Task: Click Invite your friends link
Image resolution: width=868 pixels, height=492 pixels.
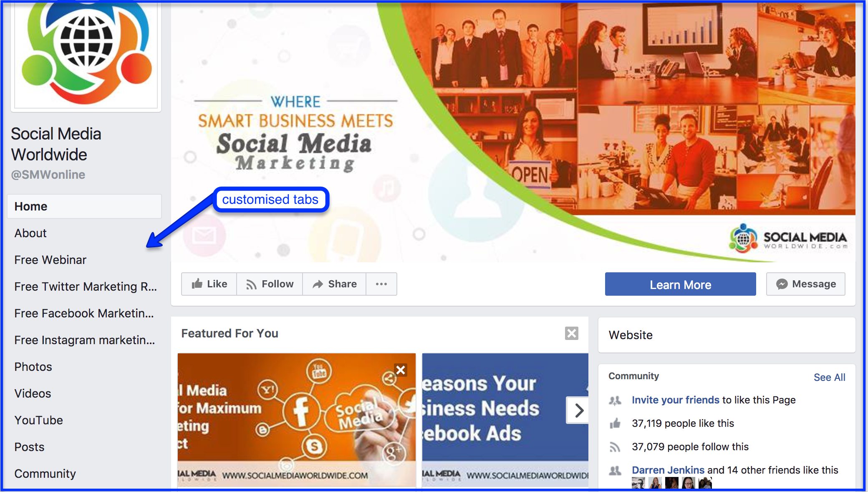Action: (676, 400)
